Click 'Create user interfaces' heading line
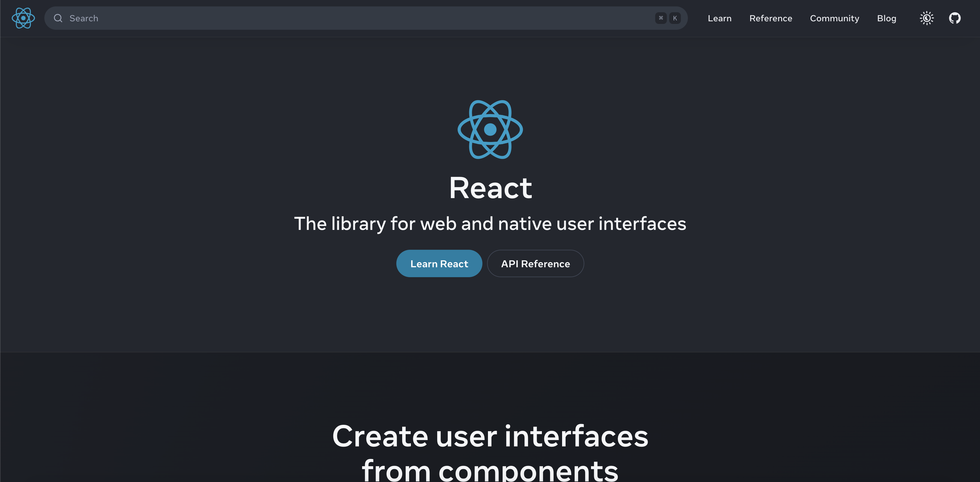This screenshot has height=482, width=980. (490, 436)
